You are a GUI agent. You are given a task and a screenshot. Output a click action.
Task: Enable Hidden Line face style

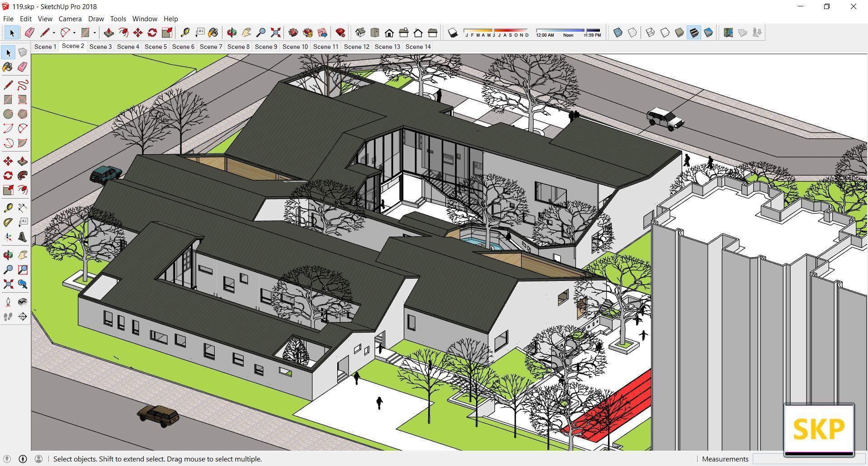pos(665,33)
